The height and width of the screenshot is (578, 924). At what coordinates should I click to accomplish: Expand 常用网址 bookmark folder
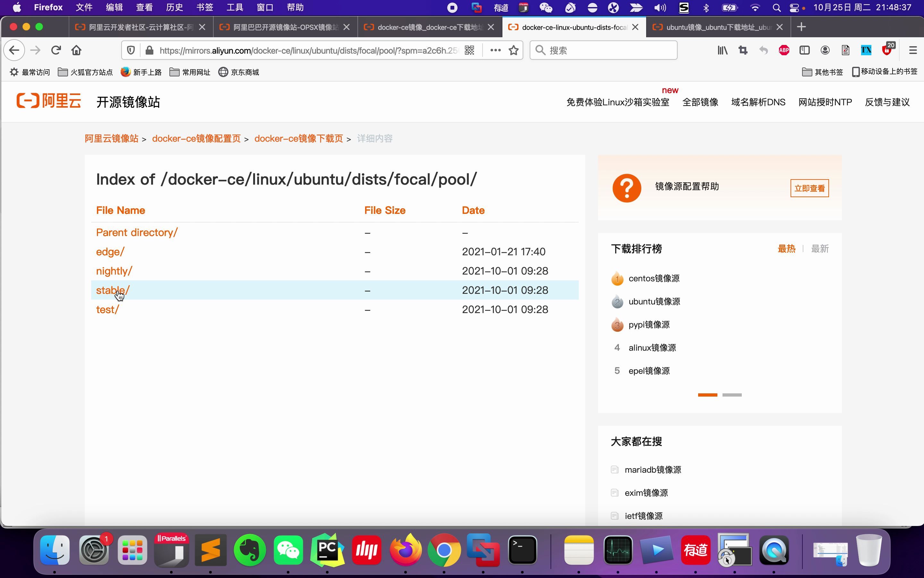click(x=190, y=72)
